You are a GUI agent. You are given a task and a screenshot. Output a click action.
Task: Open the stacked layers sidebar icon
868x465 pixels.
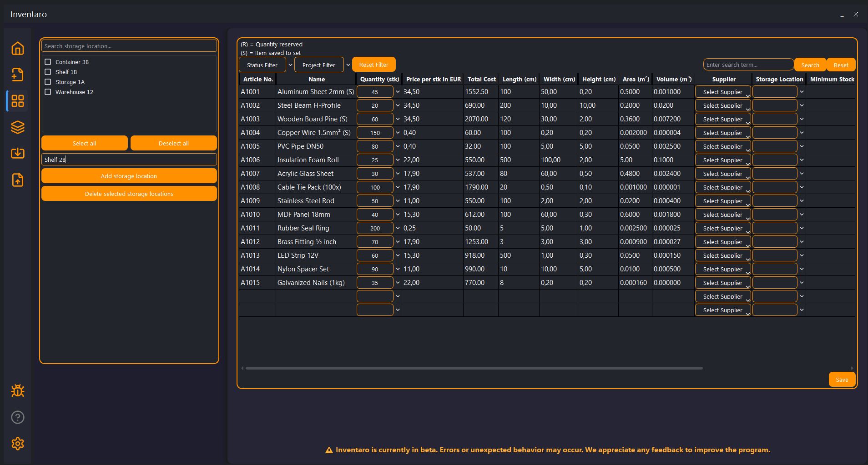point(18,127)
